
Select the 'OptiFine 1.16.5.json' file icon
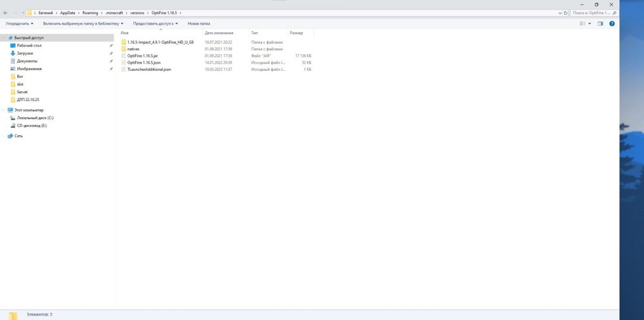click(x=124, y=62)
